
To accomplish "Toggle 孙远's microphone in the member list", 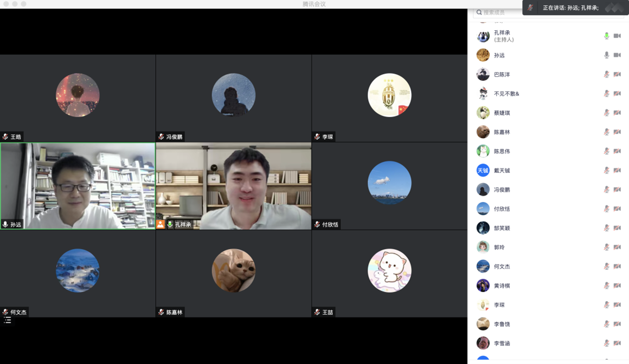I will click(x=606, y=55).
